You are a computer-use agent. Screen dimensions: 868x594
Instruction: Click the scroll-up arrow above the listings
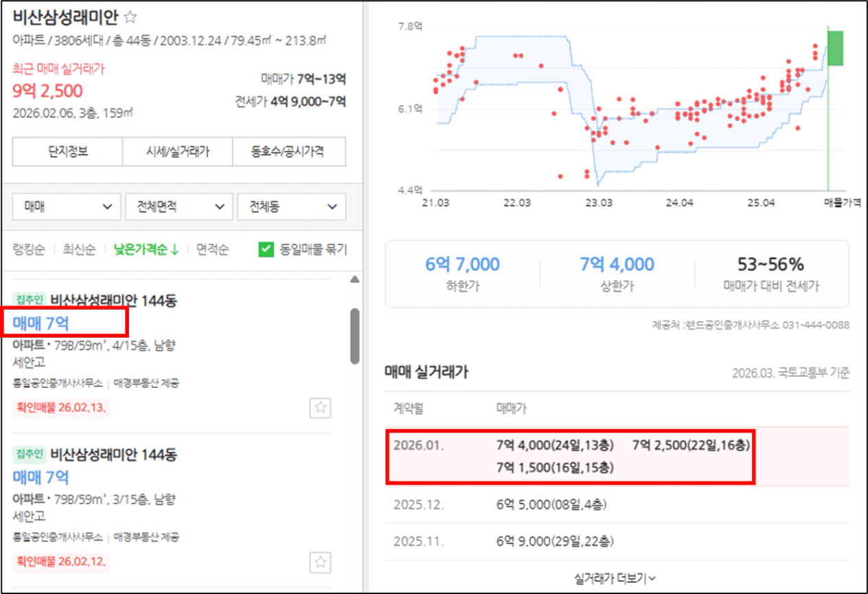coord(354,279)
